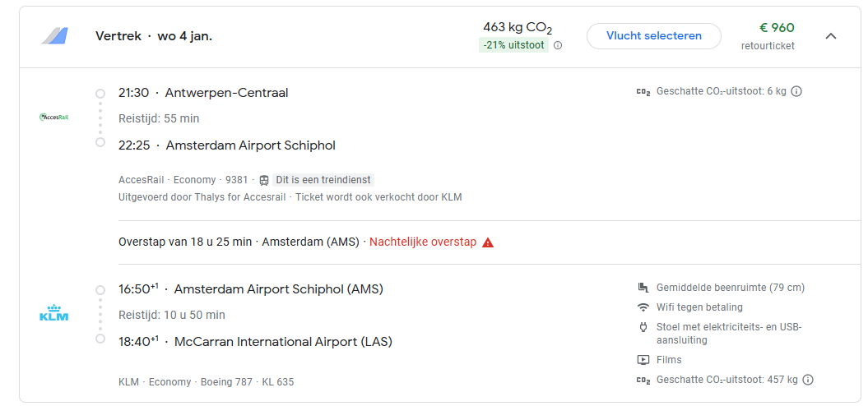868x406 pixels.
Task: Click the power outlet USB icon
Action: [x=643, y=327]
